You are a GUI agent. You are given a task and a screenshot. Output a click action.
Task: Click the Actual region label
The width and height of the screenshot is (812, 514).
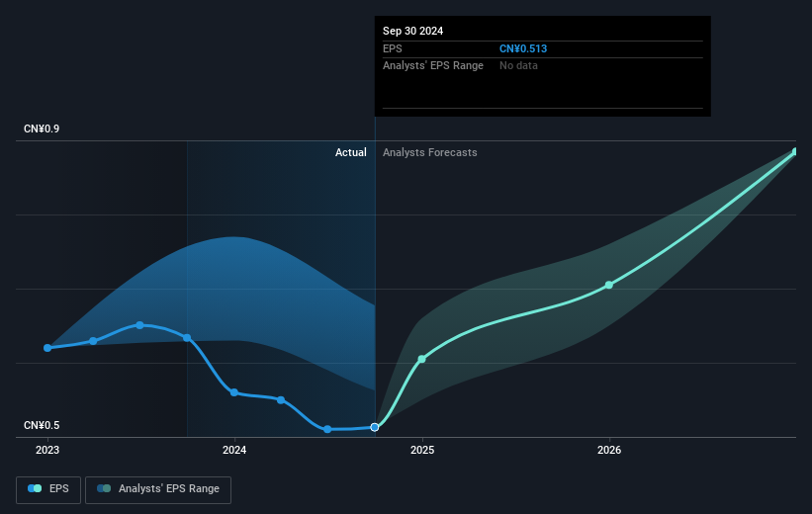350,152
